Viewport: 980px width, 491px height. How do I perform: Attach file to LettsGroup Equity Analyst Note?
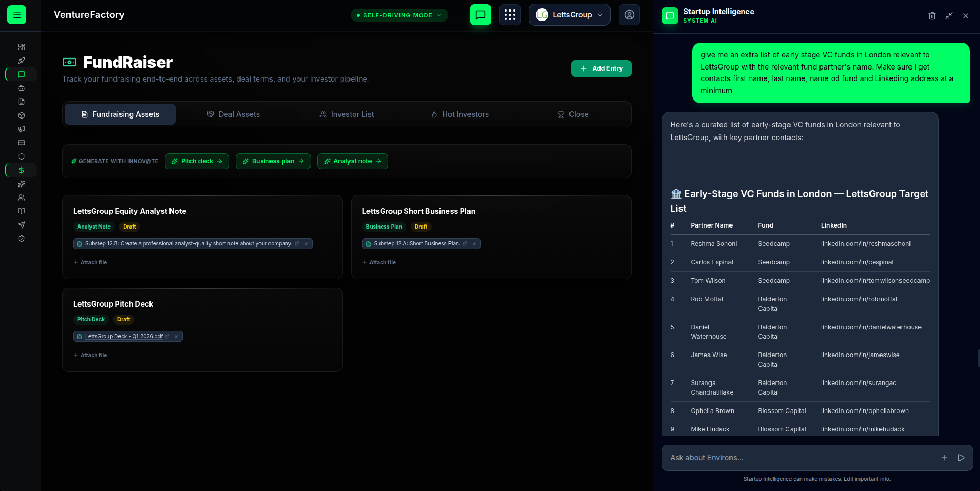tap(90, 262)
